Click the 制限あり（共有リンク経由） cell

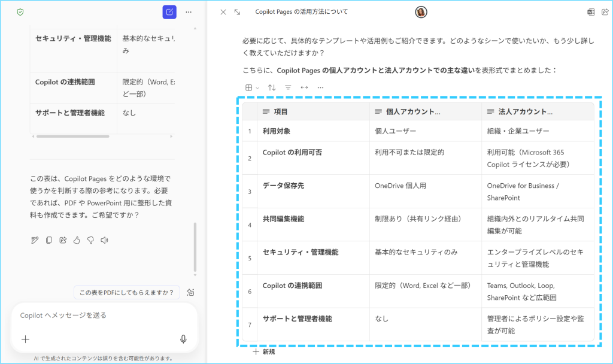tap(426, 225)
